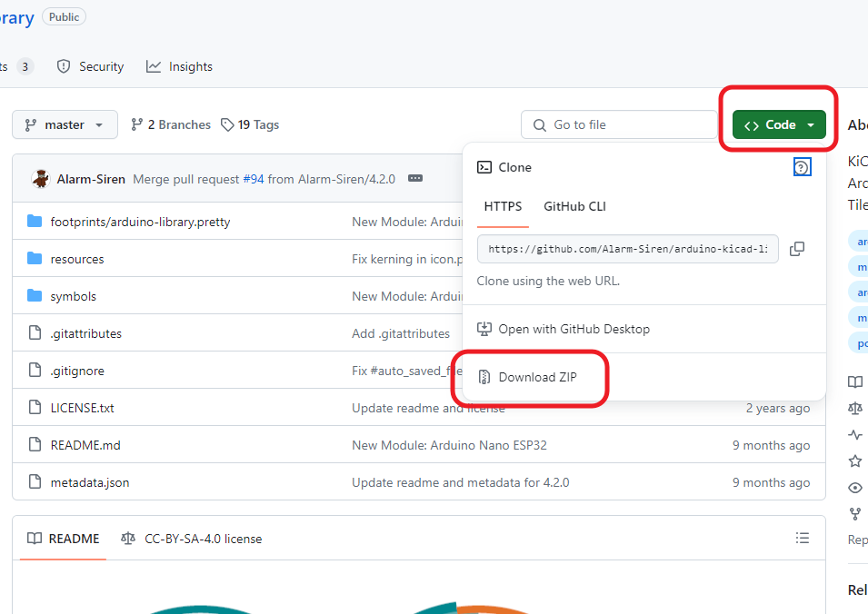Click the sidebar star icon
Image resolution: width=868 pixels, height=614 pixels.
855,460
